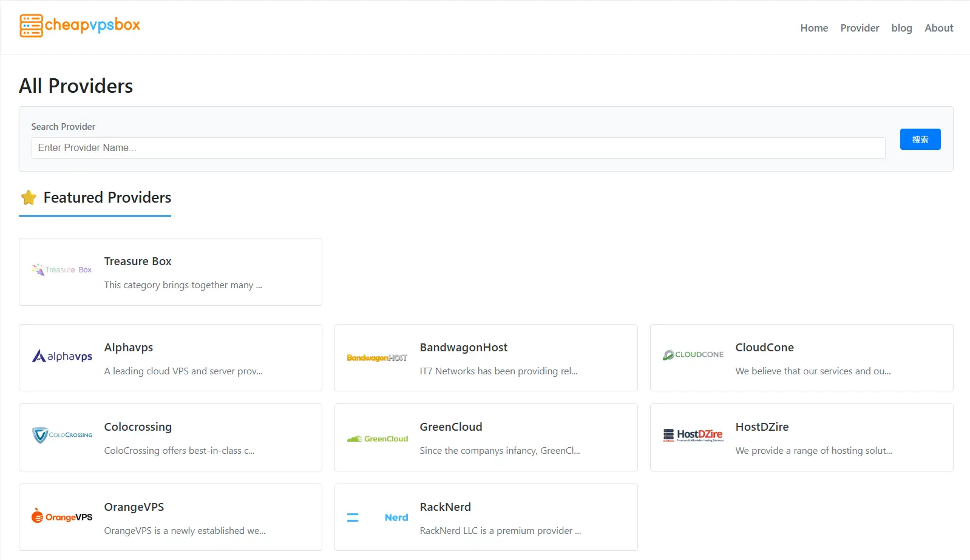The height and width of the screenshot is (560, 970).
Task: Open the OrangeVPS provider title
Action: (134, 507)
